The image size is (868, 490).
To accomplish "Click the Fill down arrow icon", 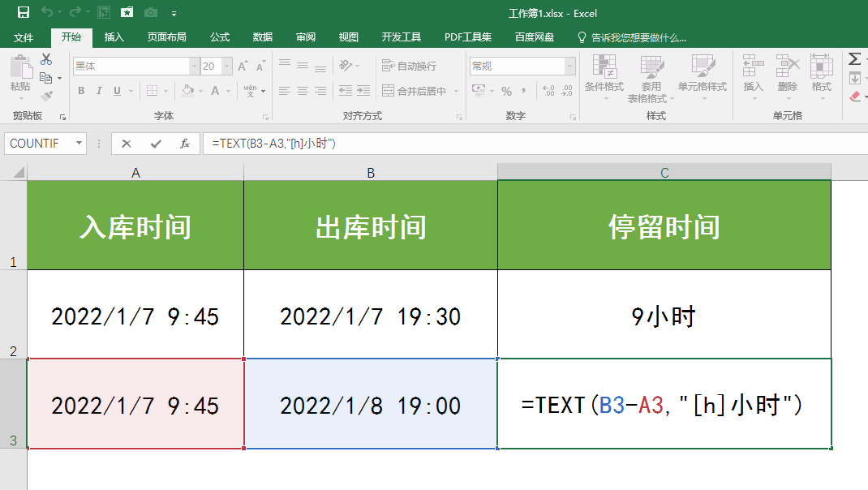I will [855, 78].
